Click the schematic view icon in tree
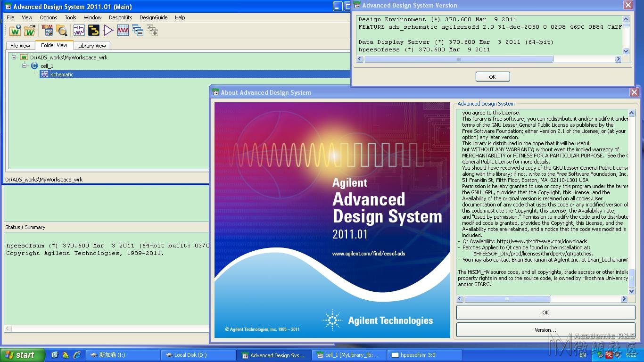 click(x=45, y=74)
